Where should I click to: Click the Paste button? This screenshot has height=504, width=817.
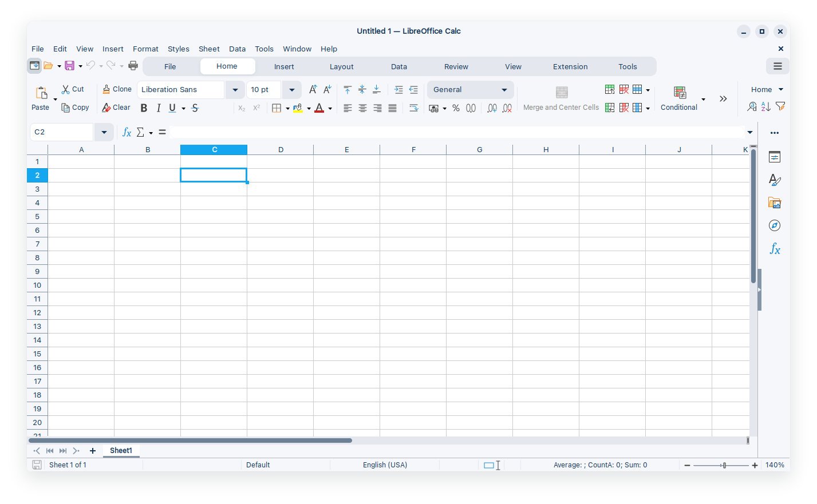[41, 97]
